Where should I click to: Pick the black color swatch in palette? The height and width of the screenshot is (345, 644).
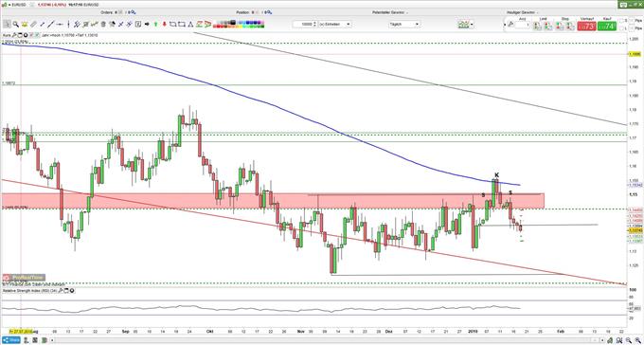(x=233, y=22)
